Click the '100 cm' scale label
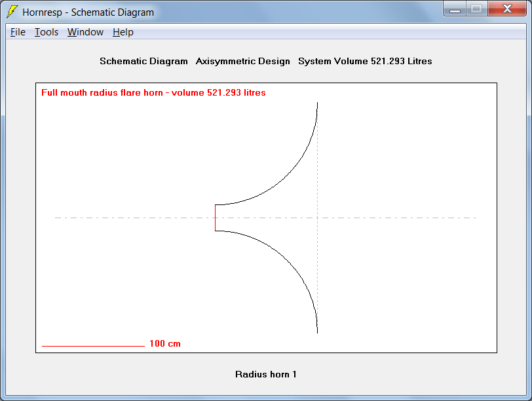Image resolution: width=532 pixels, height=401 pixels. click(x=165, y=343)
